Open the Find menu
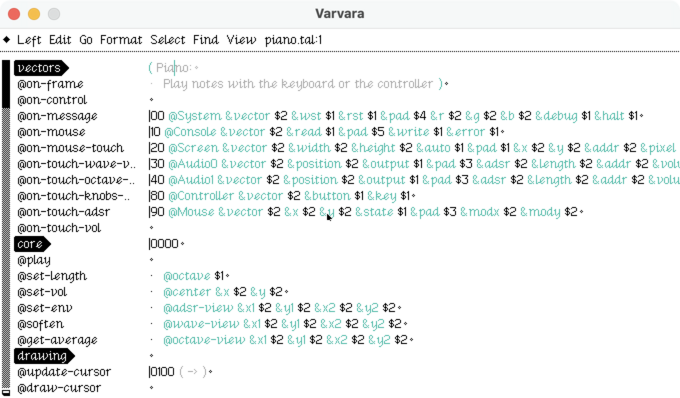Viewport: 680px width, 398px height. [x=206, y=40]
